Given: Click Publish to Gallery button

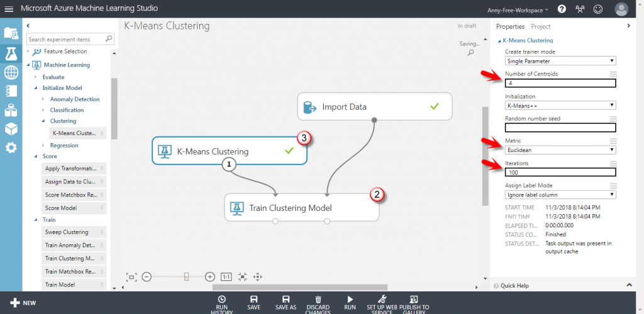Looking at the screenshot, I should (x=414, y=305).
